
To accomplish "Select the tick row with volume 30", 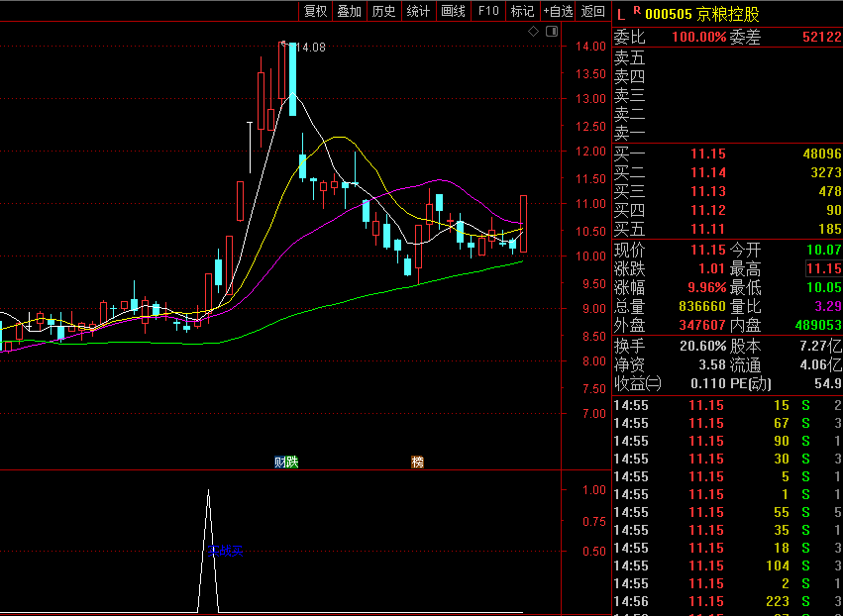I will [x=727, y=460].
